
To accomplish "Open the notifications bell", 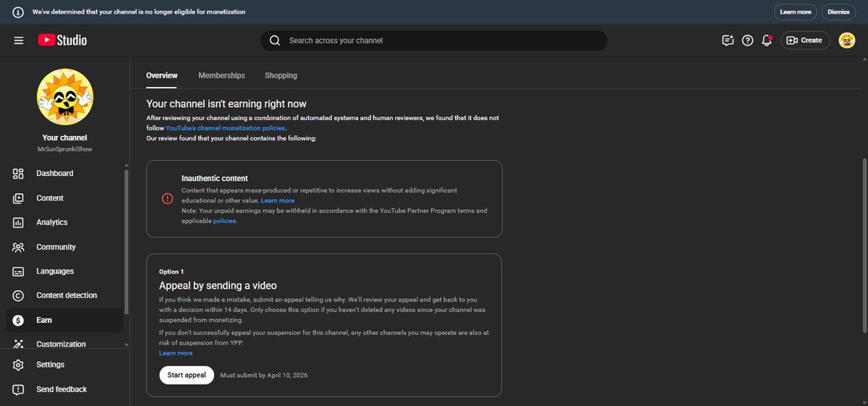I will point(767,41).
